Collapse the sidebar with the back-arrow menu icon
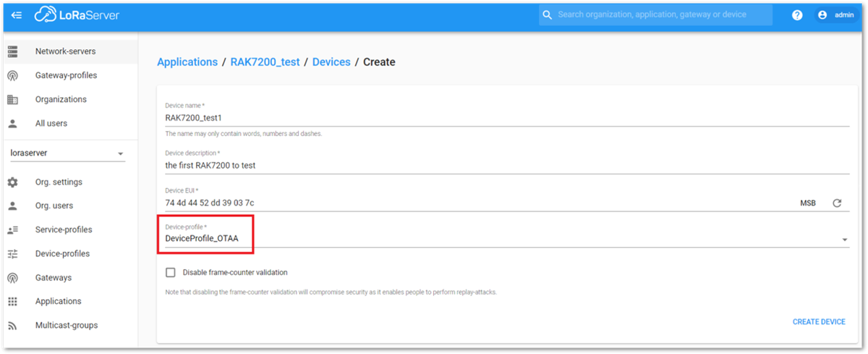 coord(17,15)
